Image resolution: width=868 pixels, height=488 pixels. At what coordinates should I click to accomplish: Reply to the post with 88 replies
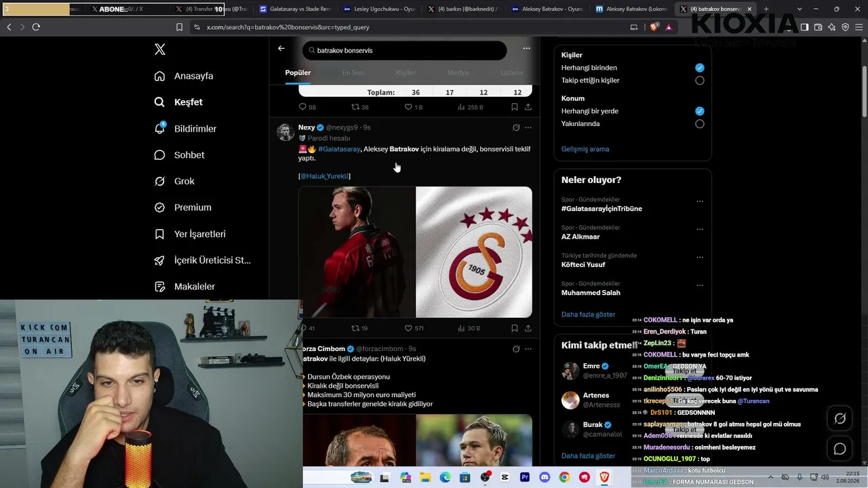click(307, 107)
